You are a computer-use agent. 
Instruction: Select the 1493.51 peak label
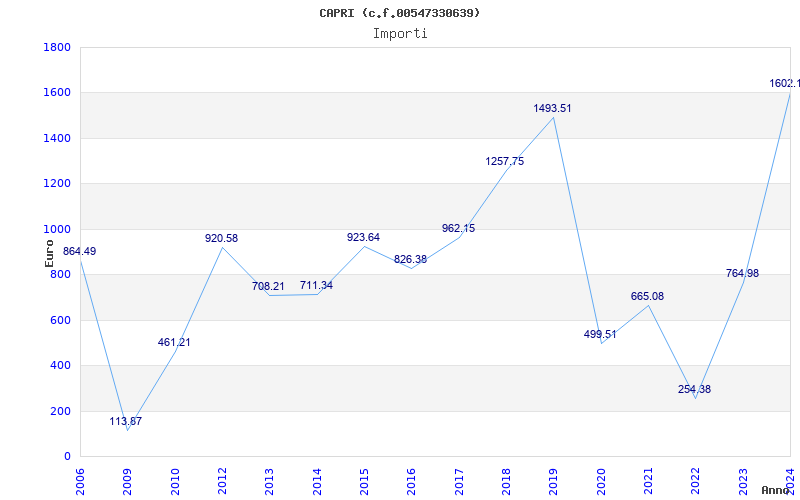coord(553,108)
